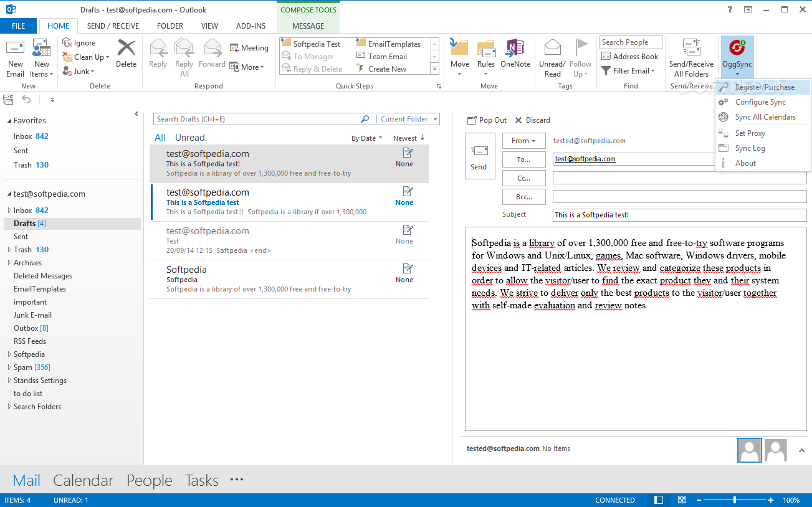Screen dimensions: 812x507
Task: Open the Address Book
Action: pyautogui.click(x=629, y=56)
